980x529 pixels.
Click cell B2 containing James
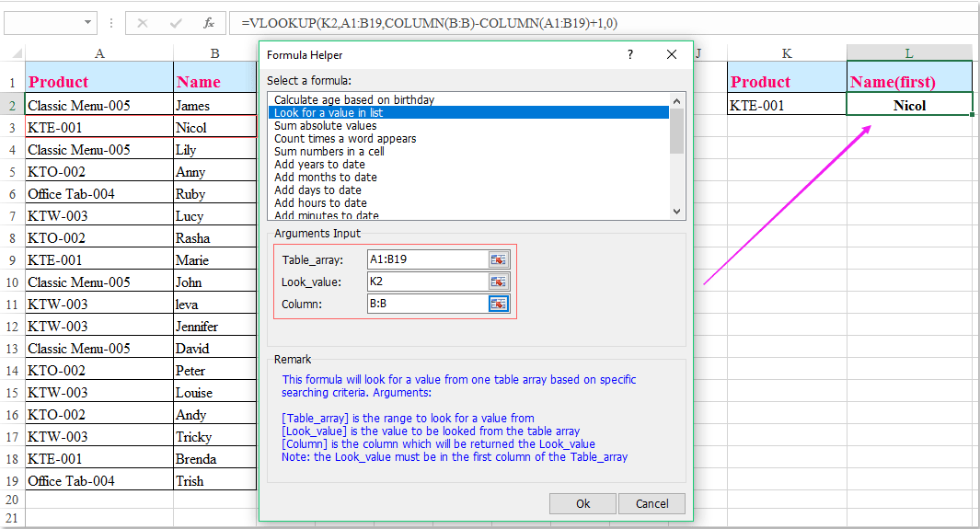pyautogui.click(x=214, y=105)
